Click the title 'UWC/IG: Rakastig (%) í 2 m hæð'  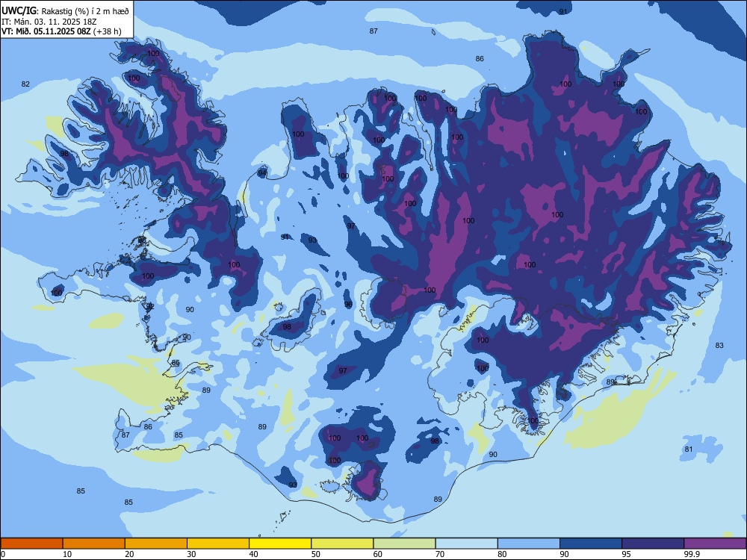[x=65, y=11]
